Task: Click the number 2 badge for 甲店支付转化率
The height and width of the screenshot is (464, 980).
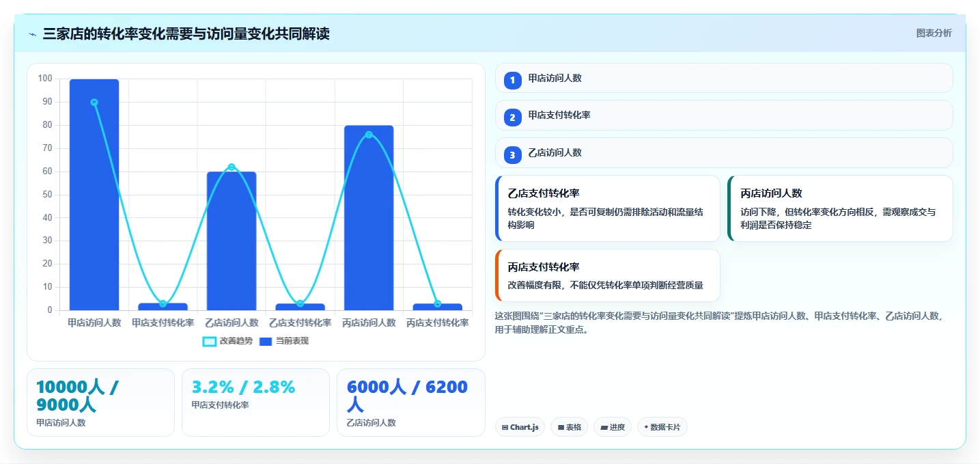Action: tap(512, 118)
